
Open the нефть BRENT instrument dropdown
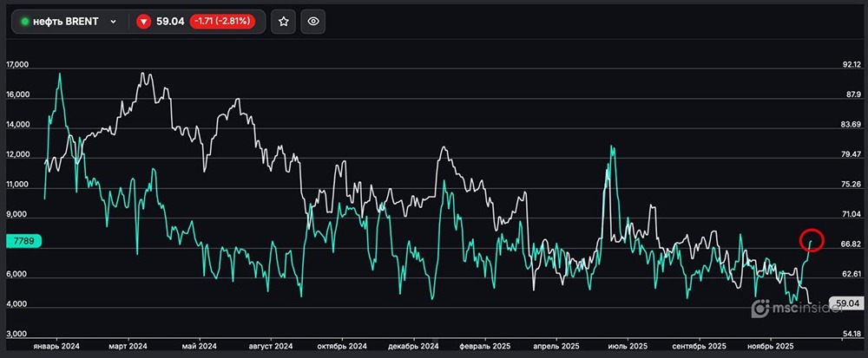pyautogui.click(x=113, y=22)
